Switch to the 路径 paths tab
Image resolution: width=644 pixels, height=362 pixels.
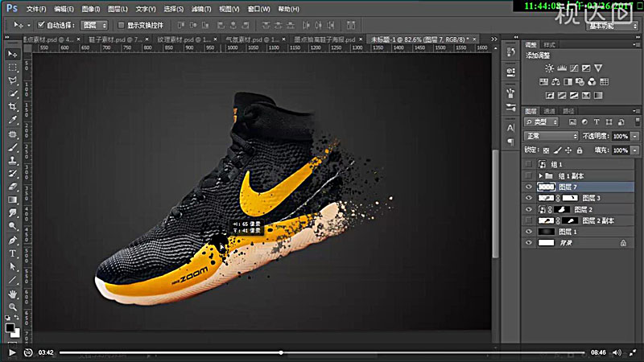coord(568,111)
